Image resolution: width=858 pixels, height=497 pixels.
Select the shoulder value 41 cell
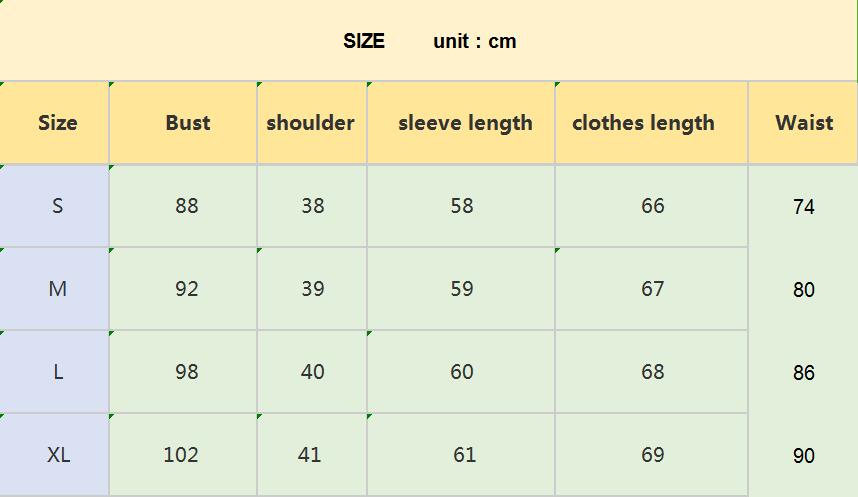(310, 455)
